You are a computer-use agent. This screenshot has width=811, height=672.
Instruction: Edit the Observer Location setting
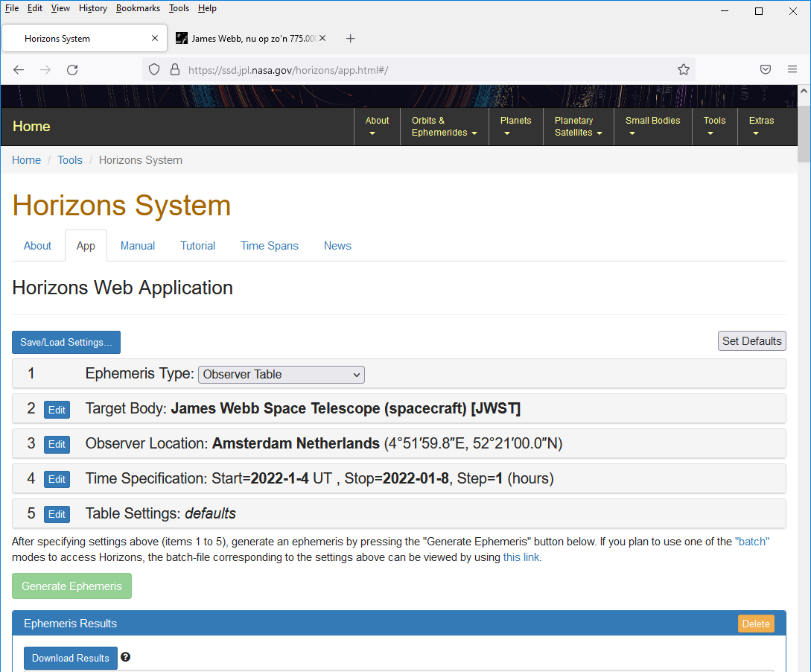[x=57, y=444]
